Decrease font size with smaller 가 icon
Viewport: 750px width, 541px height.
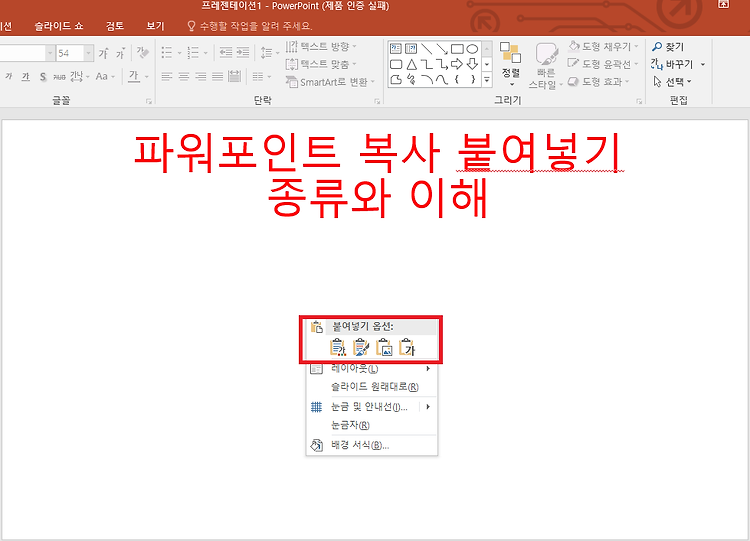click(x=121, y=53)
